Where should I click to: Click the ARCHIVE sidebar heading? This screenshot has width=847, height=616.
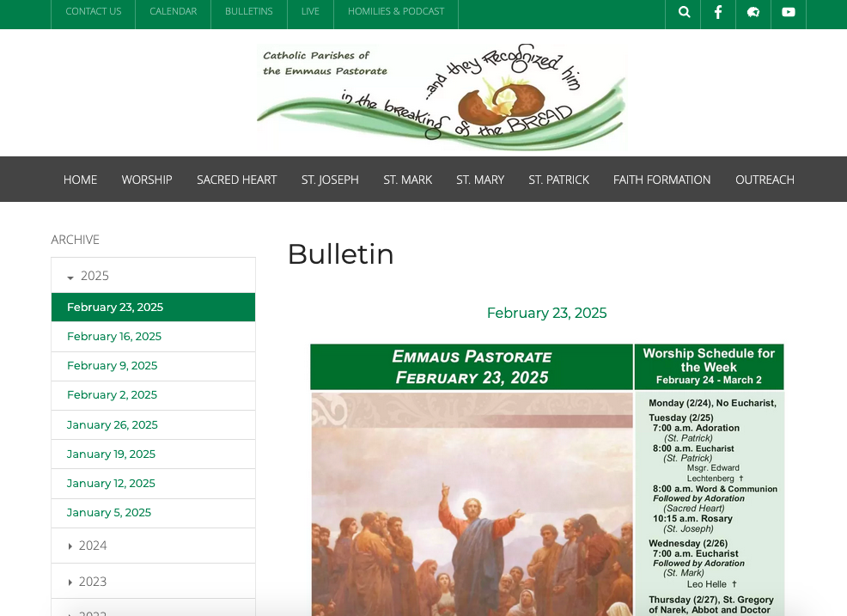[75, 240]
